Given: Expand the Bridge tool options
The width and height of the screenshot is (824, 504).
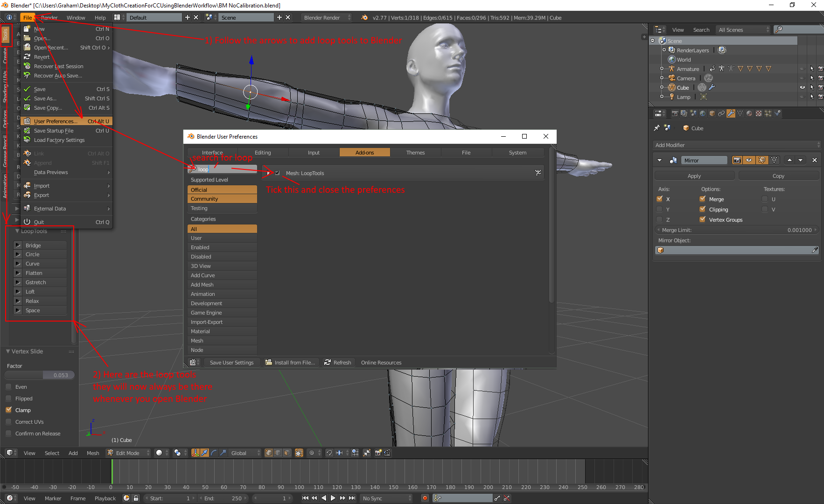Looking at the screenshot, I should click(x=18, y=245).
